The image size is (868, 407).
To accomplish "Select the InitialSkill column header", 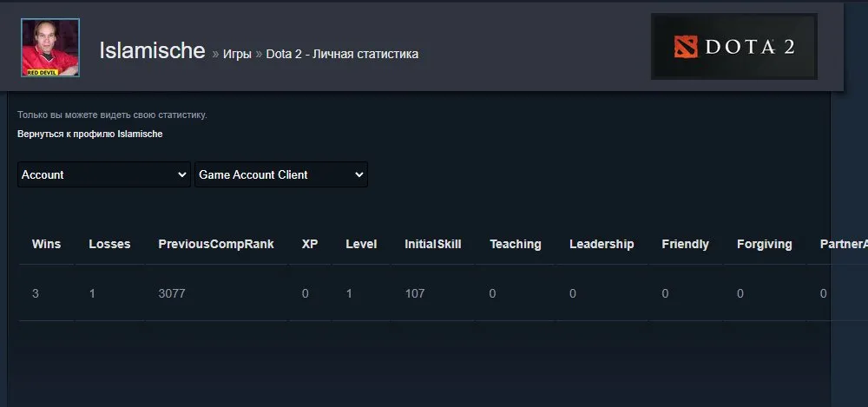I will 433,244.
